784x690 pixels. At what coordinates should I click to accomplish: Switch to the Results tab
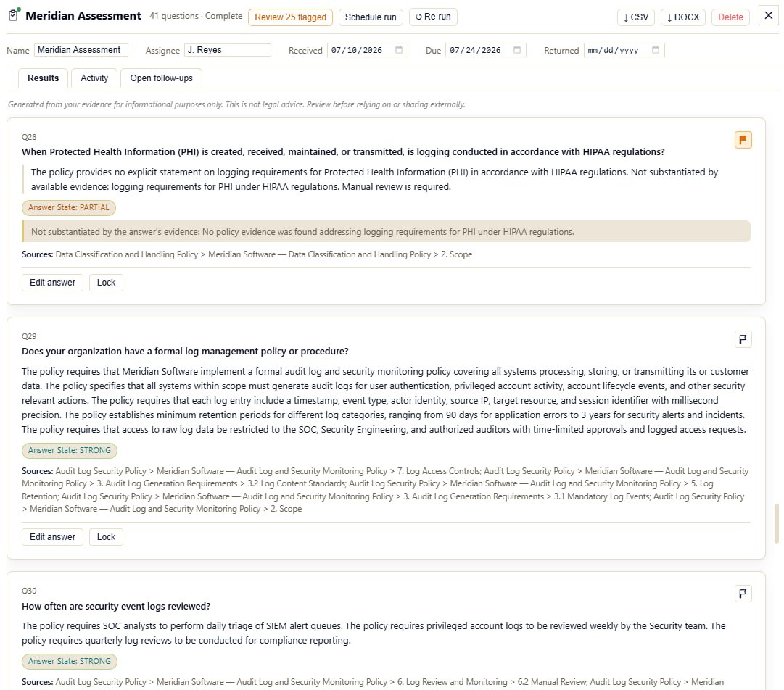(43, 78)
